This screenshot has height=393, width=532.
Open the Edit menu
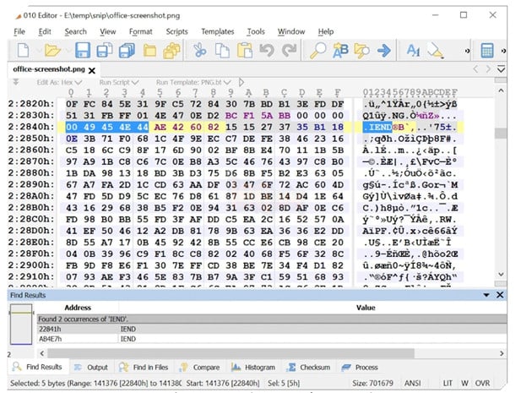click(45, 31)
